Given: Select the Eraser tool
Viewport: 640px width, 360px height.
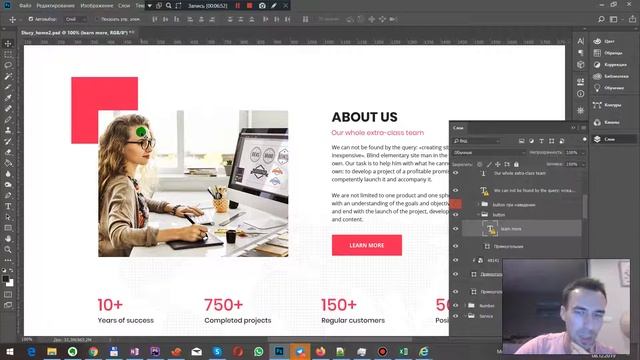Looking at the screenshot, I should [x=8, y=152].
